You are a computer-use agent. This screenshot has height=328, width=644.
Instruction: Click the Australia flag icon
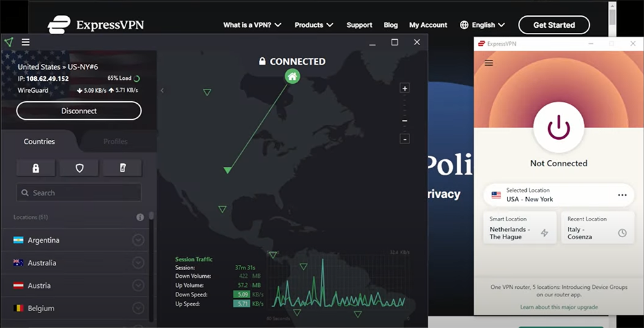(18, 263)
